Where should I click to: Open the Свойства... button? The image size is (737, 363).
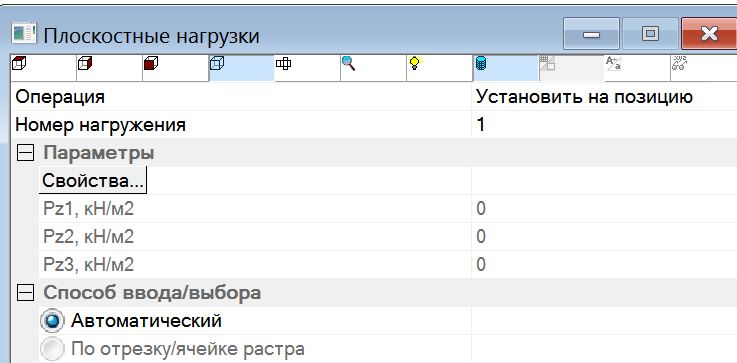[93, 181]
